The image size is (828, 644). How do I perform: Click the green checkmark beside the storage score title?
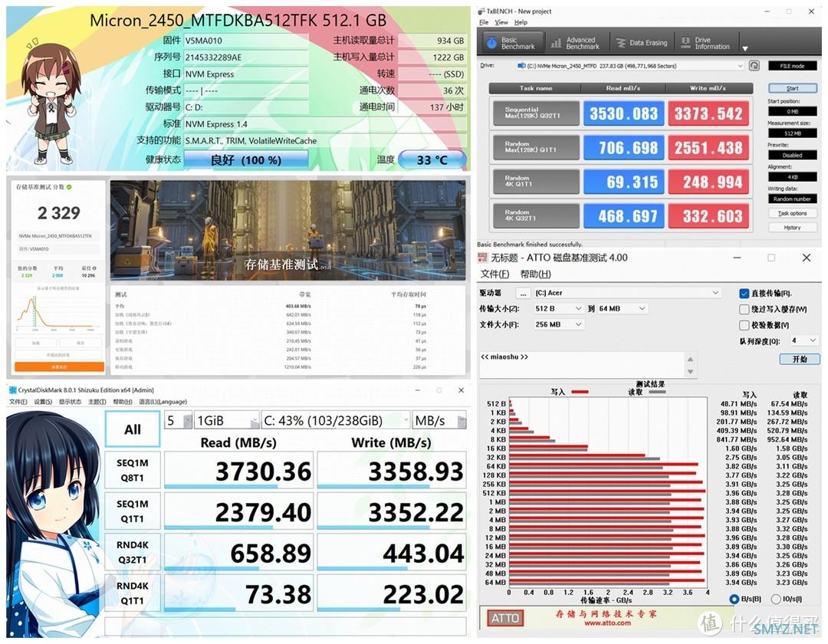[x=70, y=187]
